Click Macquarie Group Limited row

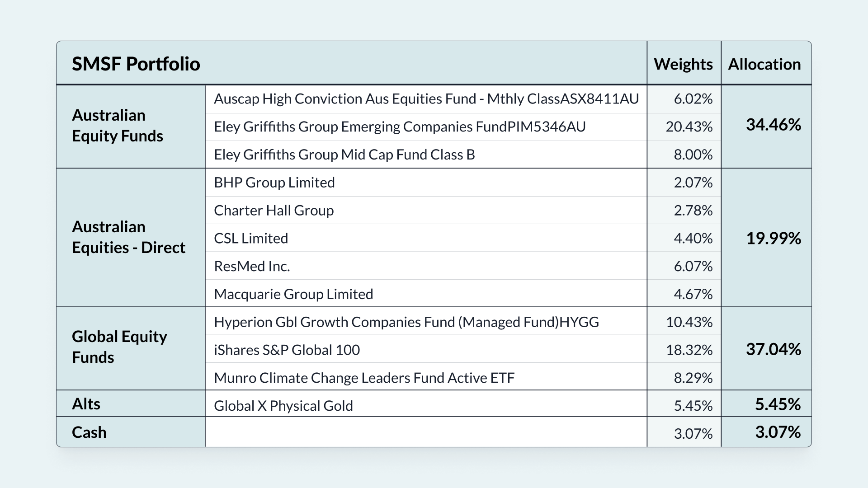click(293, 294)
